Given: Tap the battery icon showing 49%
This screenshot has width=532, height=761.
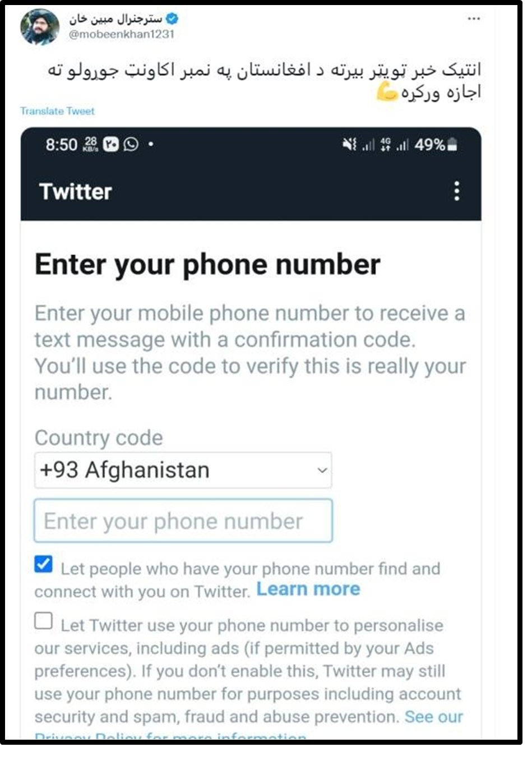Looking at the screenshot, I should [453, 145].
